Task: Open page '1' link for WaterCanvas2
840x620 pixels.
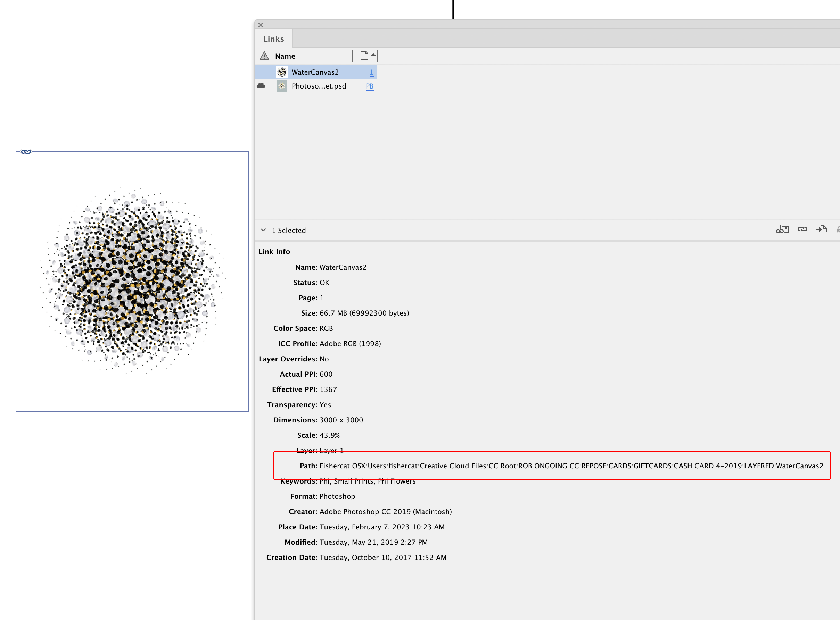Action: point(371,72)
